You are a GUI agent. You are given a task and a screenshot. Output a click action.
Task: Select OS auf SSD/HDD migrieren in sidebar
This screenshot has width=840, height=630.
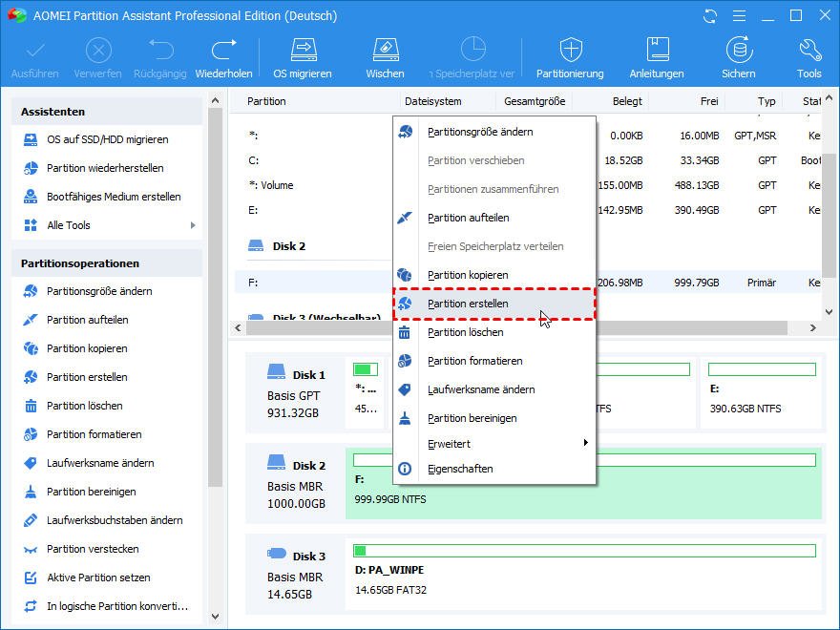coord(107,139)
